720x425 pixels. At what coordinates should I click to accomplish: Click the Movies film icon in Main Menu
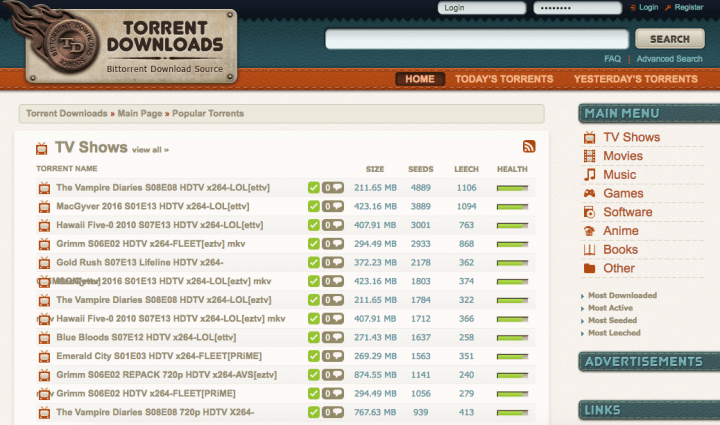590,156
